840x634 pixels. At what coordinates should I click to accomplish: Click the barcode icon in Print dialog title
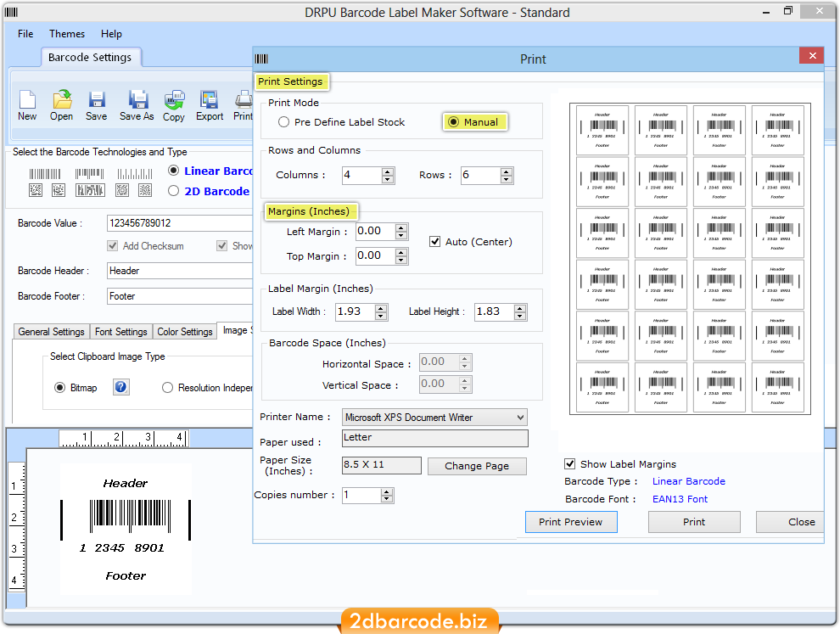click(261, 59)
